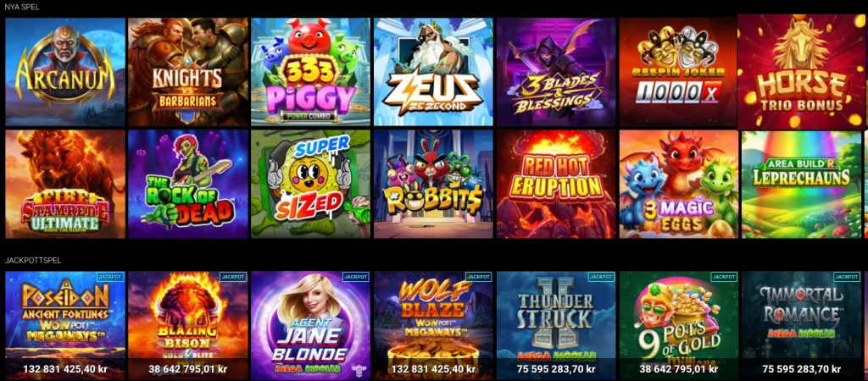Image resolution: width=868 pixels, height=381 pixels.
Task: Launch 9 Pots of Gold jackpot game
Action: click(679, 325)
